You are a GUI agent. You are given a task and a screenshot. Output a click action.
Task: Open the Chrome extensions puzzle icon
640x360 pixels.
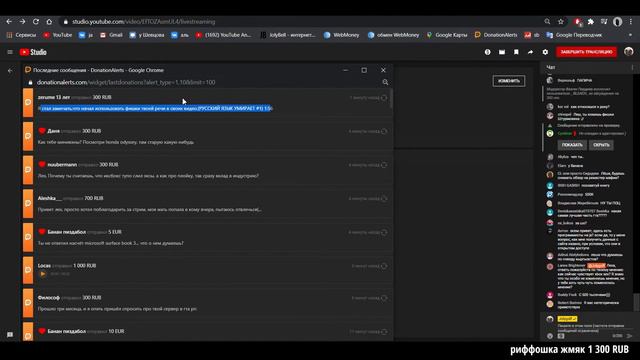591,22
